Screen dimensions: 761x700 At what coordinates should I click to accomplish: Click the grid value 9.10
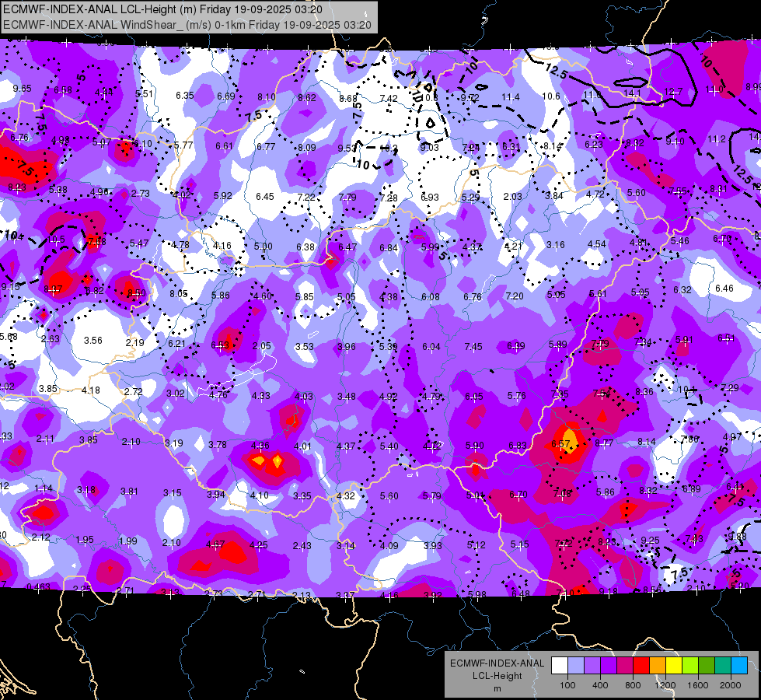coord(675,142)
